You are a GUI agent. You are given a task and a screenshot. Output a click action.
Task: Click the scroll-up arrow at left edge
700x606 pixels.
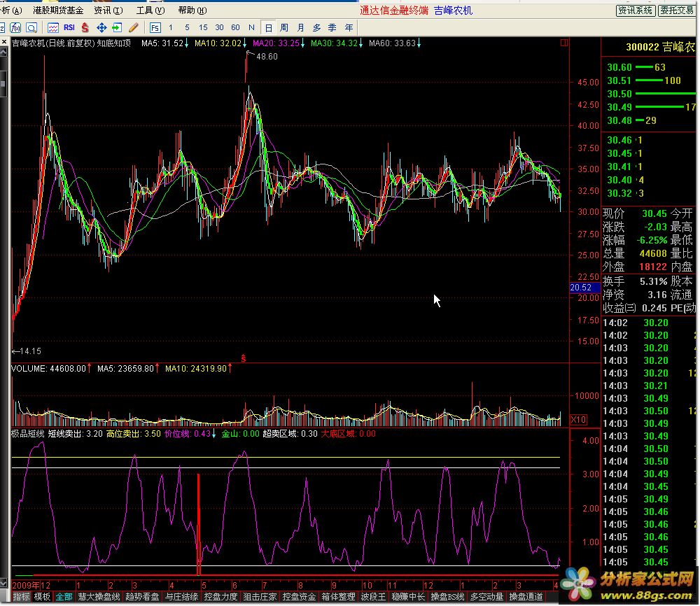click(x=3, y=52)
